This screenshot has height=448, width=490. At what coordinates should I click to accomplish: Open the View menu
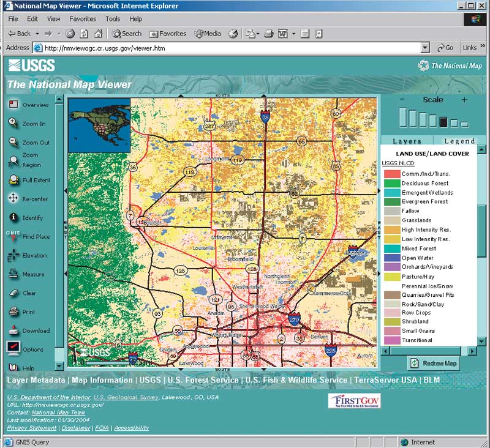pyautogui.click(x=54, y=19)
